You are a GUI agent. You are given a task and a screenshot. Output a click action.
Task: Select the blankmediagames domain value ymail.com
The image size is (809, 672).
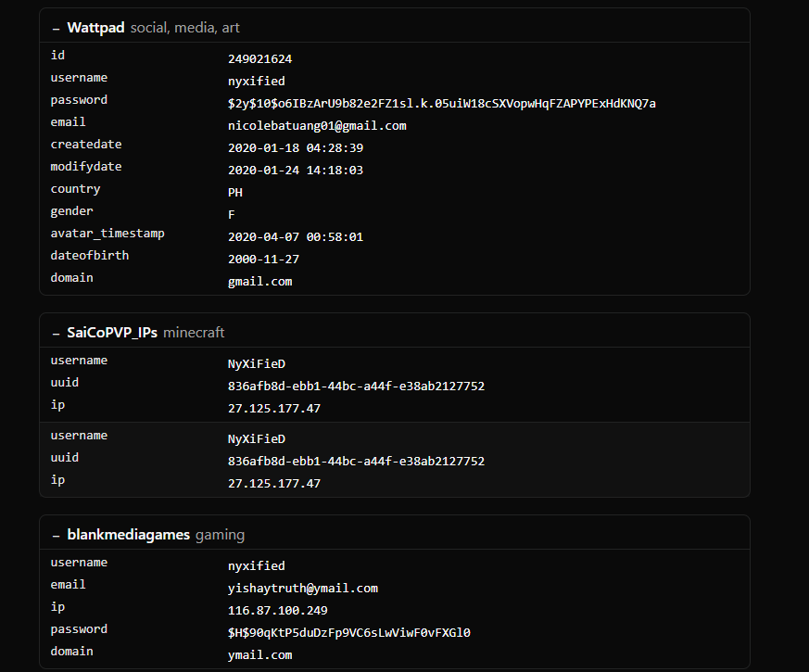[x=260, y=655]
